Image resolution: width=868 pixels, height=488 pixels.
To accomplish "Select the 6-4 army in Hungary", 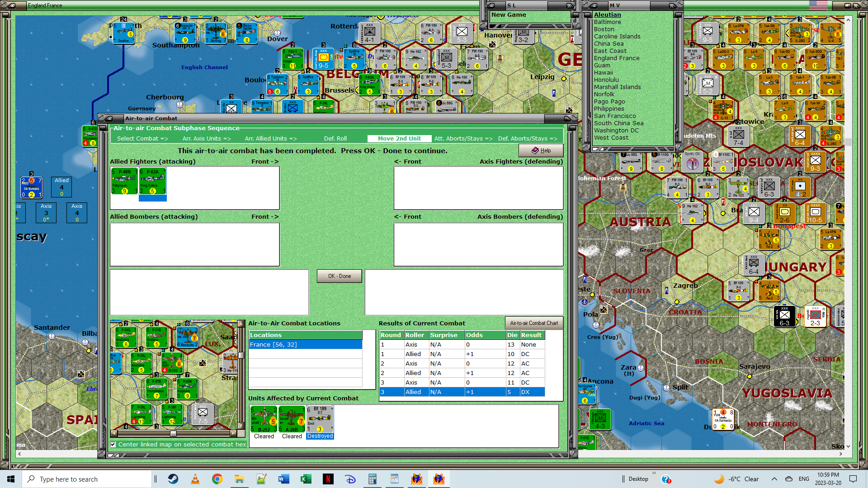I will [754, 265].
